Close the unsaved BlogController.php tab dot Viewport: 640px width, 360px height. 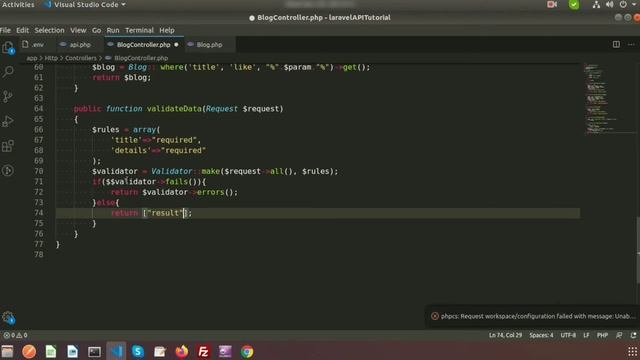pyautogui.click(x=176, y=44)
